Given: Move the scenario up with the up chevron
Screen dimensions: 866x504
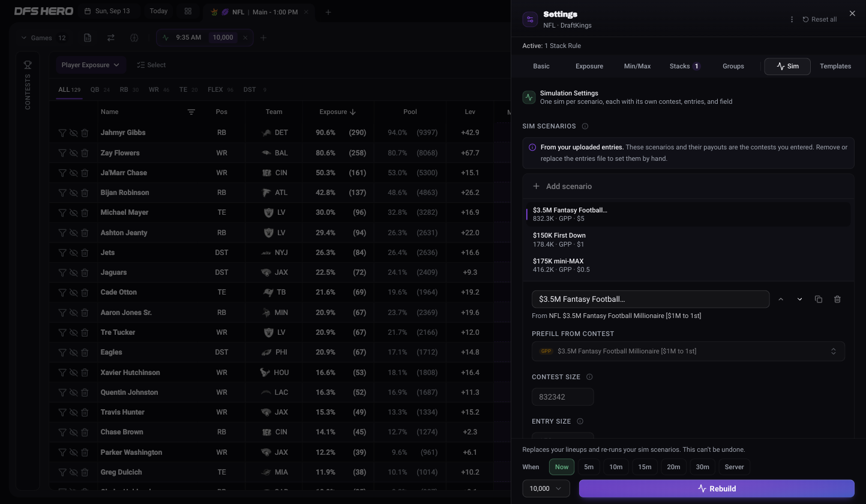Looking at the screenshot, I should 781,299.
